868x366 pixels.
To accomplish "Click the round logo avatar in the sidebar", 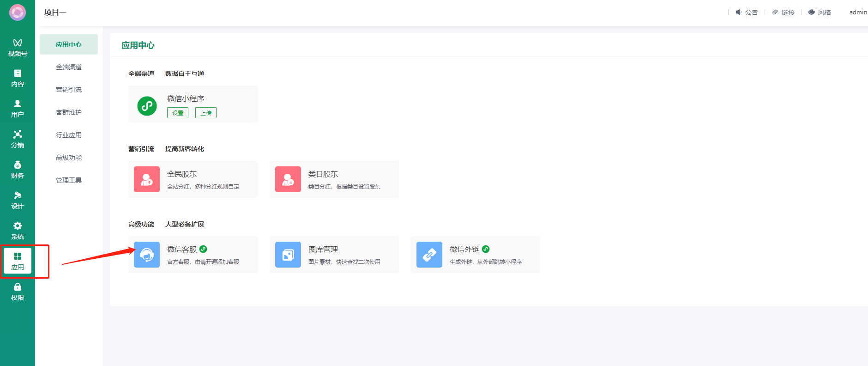I will pos(18,12).
